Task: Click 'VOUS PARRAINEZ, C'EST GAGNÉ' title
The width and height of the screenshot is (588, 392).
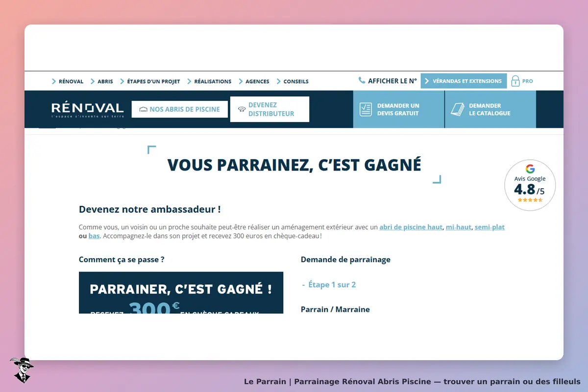Action: click(x=294, y=165)
